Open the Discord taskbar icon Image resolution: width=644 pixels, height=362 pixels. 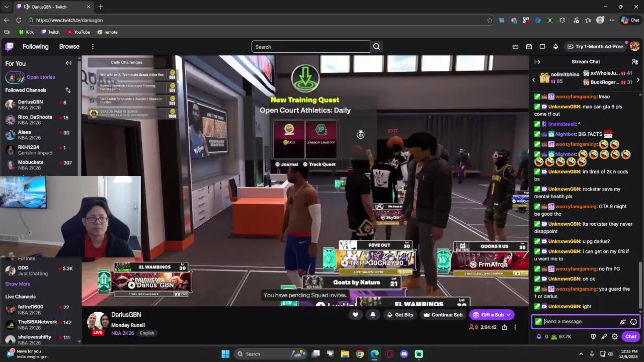point(404,354)
